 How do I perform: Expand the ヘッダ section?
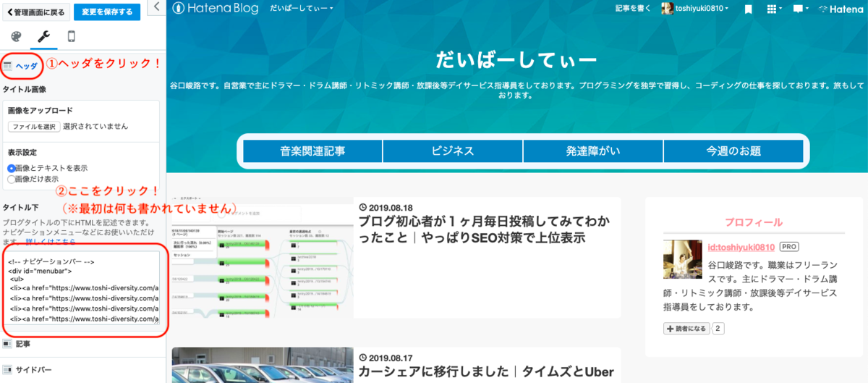click(x=27, y=66)
